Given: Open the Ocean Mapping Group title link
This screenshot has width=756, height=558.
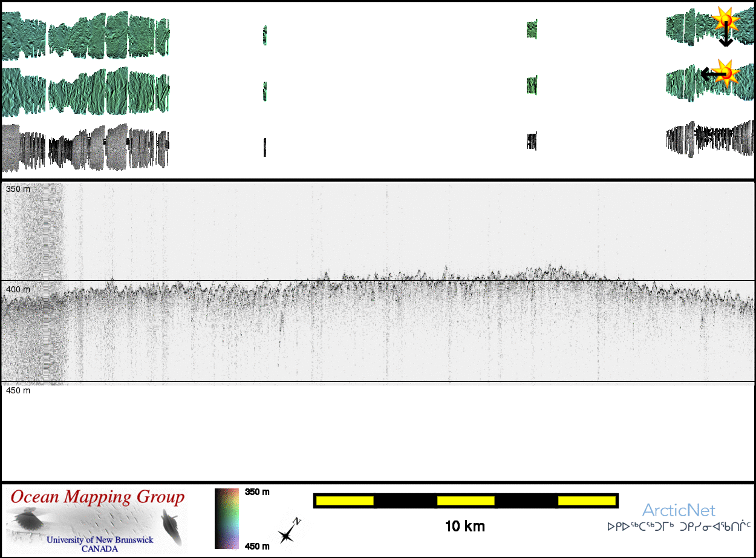Looking at the screenshot, I should coord(97,497).
